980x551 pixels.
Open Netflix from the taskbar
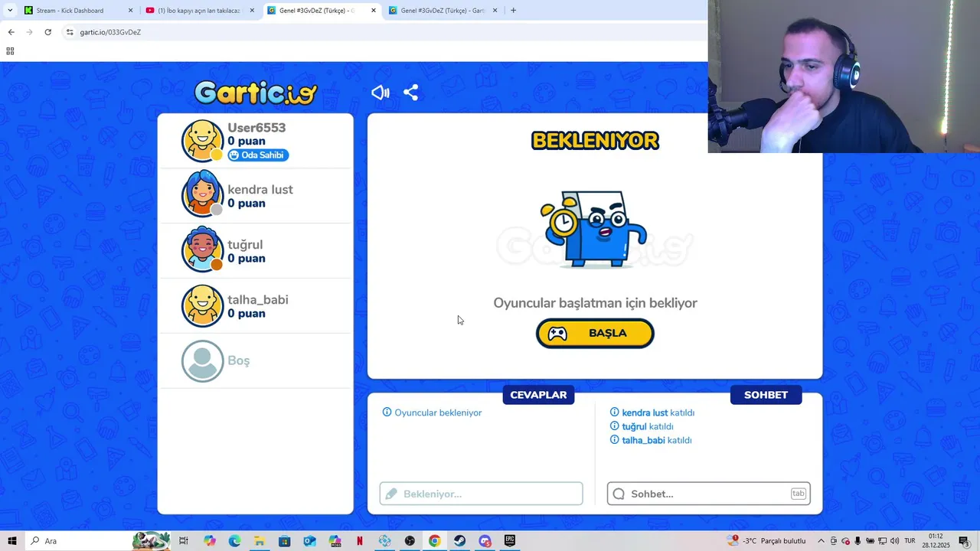click(360, 541)
